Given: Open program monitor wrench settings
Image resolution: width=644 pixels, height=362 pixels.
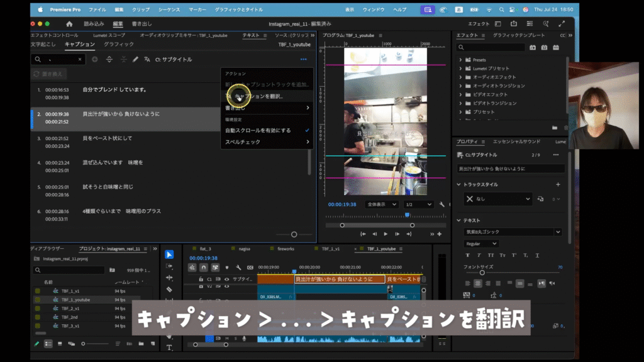Looking at the screenshot, I should coord(442,204).
